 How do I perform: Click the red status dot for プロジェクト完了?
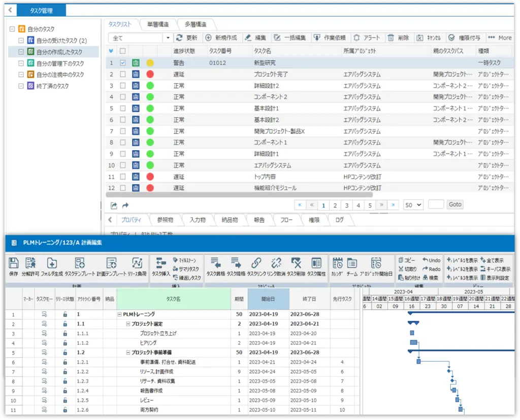150,74
